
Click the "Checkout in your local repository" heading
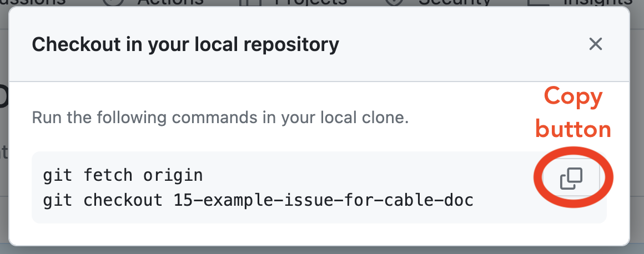point(185,44)
